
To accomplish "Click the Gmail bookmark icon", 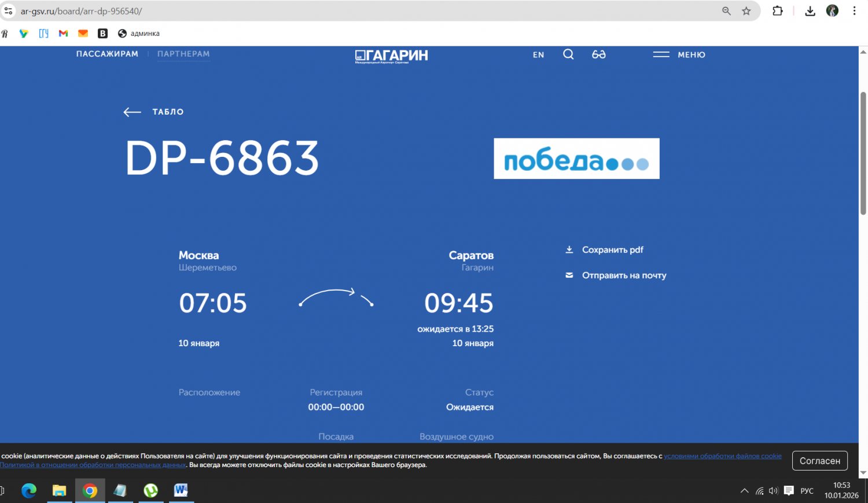I will (x=64, y=34).
